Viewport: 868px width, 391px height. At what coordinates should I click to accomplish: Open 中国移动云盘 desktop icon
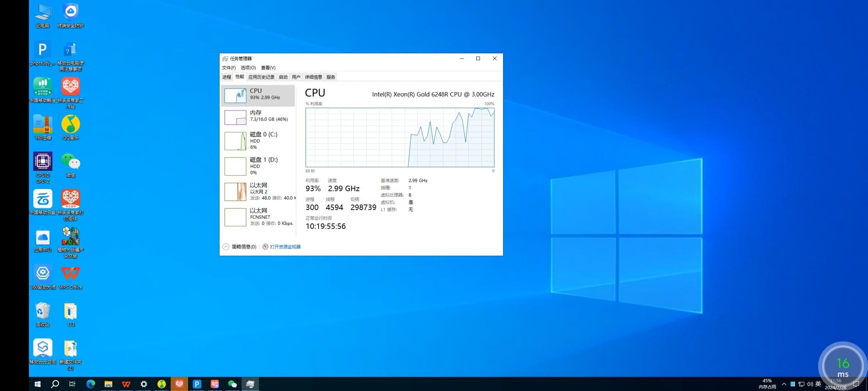pos(43,202)
